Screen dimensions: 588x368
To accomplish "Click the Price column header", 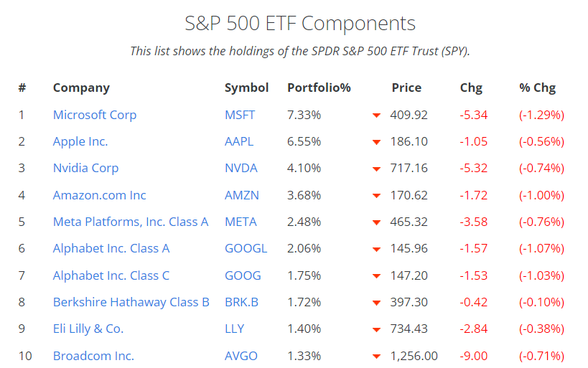I will pyautogui.click(x=406, y=88).
